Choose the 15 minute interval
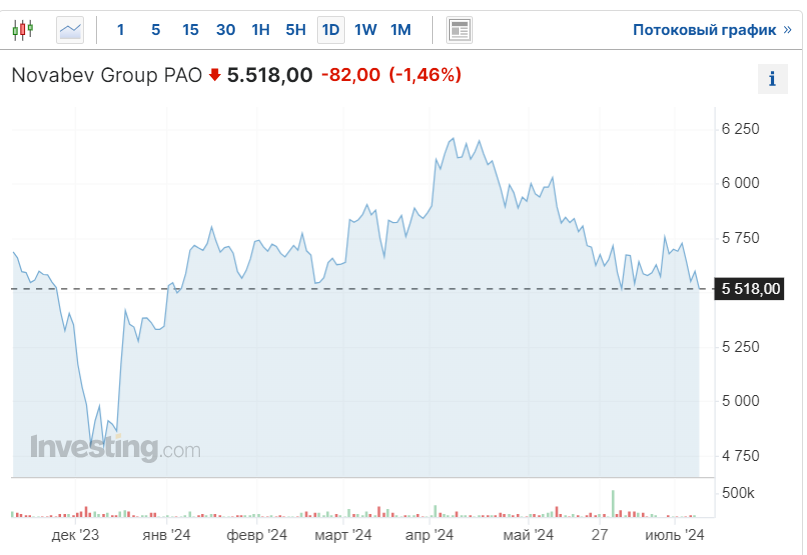Screen dimensions: 807x555 pyautogui.click(x=190, y=30)
